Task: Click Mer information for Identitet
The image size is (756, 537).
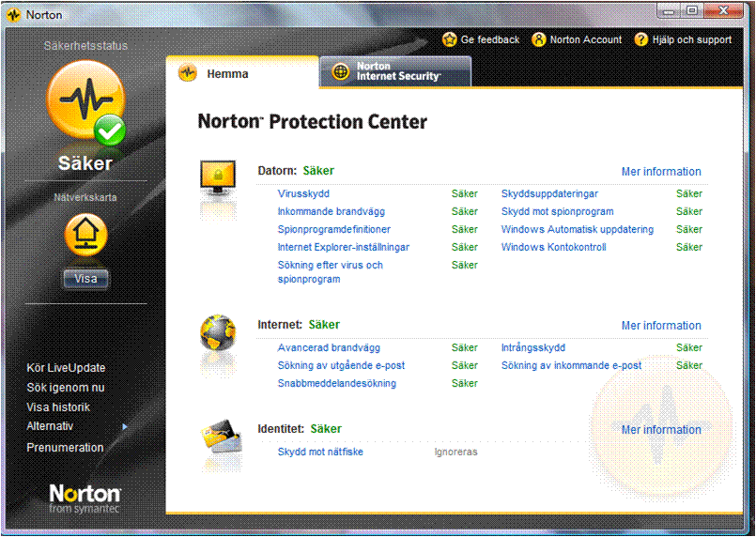Action: 661,429
